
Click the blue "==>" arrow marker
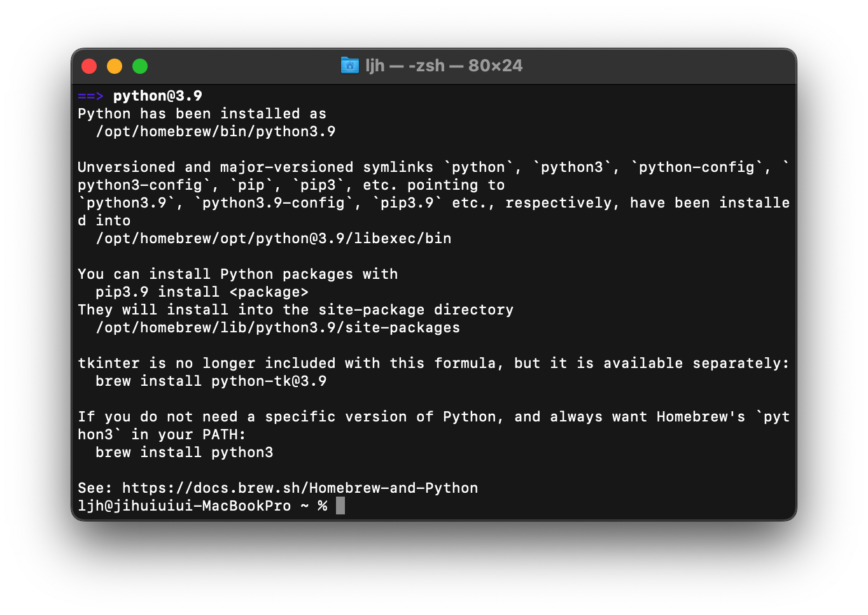pyautogui.click(x=90, y=96)
